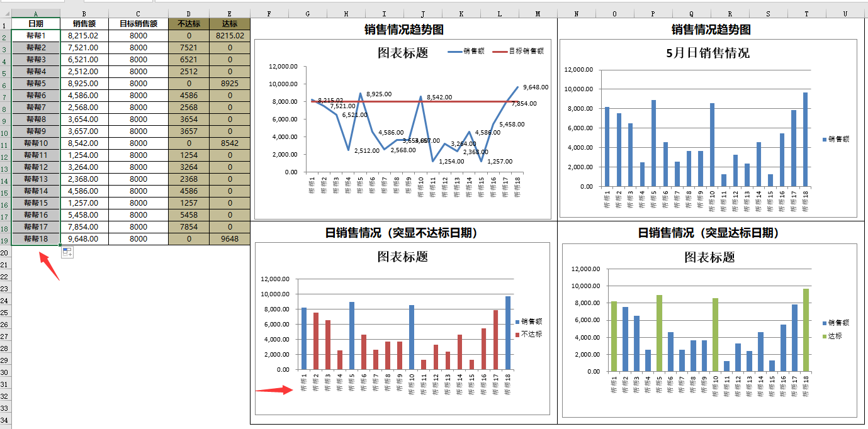
Task: Click the 图表标题 title of the 不达标 chart
Action: (403, 257)
